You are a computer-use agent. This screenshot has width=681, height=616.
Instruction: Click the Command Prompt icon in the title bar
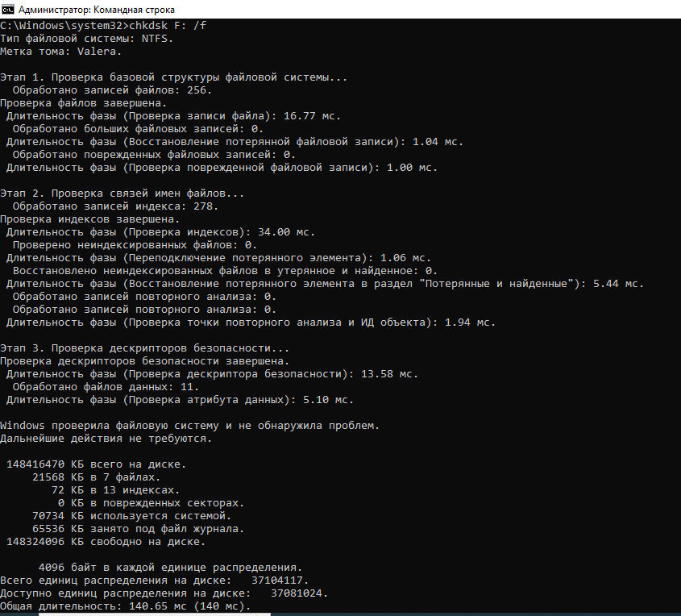click(x=7, y=9)
